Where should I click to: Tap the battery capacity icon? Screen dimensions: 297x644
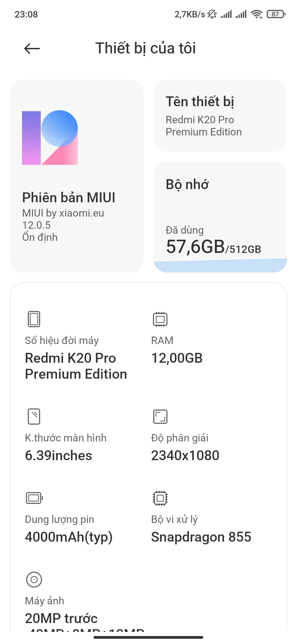(34, 498)
